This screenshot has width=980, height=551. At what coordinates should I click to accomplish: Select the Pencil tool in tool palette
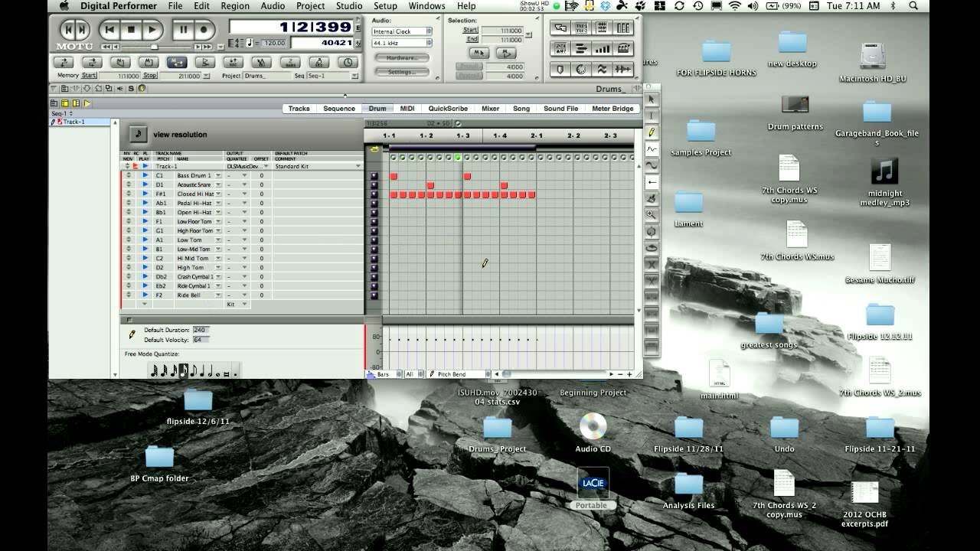point(652,132)
